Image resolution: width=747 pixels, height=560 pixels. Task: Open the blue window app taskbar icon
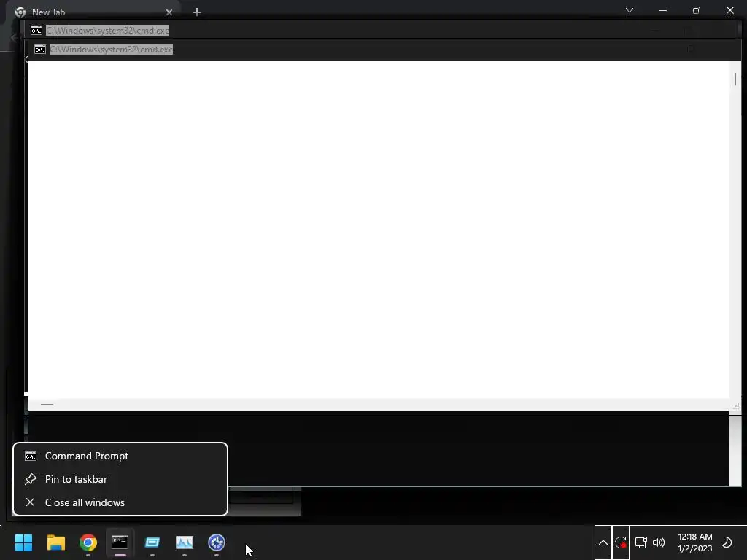(x=152, y=542)
